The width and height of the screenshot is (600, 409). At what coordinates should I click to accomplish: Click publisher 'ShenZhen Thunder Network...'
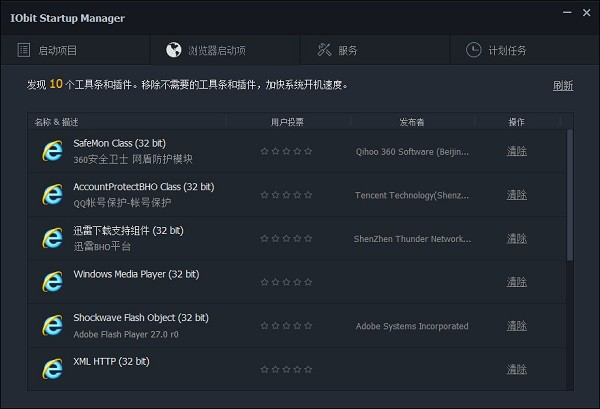412,239
